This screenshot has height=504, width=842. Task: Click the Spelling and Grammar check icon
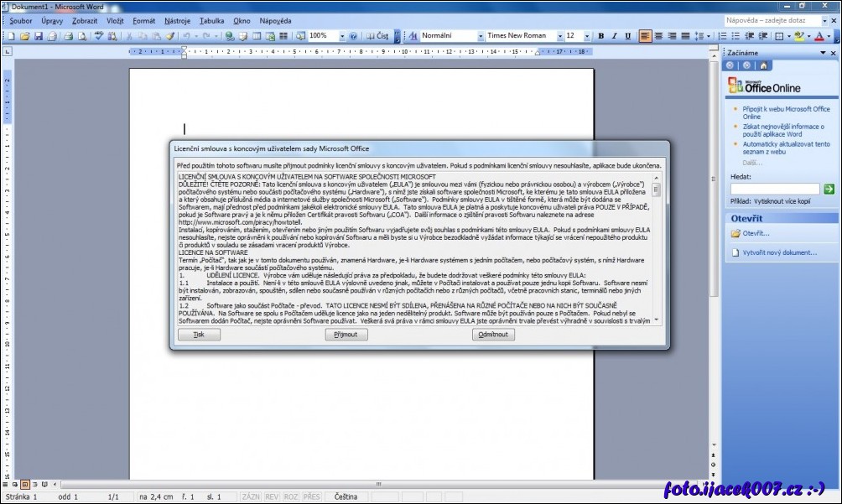[98, 36]
